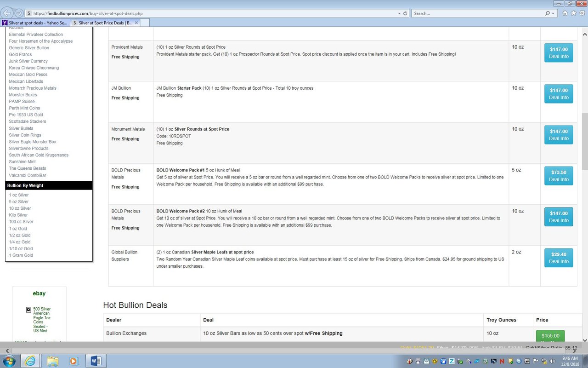Open browser Tools gear menu
The image size is (588, 368).
[582, 13]
